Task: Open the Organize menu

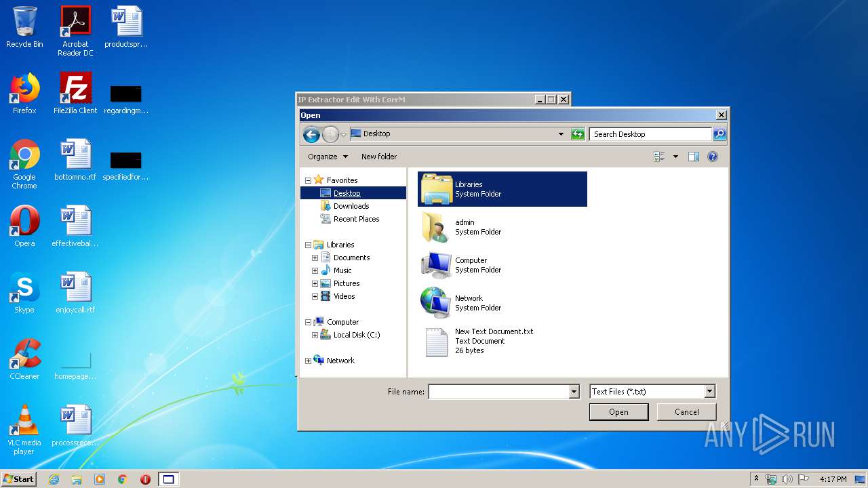Action: [328, 157]
